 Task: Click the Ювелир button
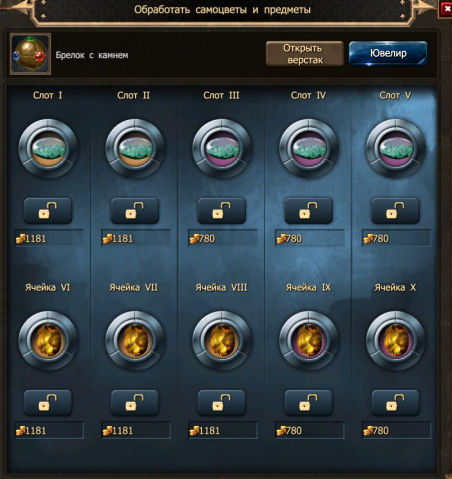[388, 53]
